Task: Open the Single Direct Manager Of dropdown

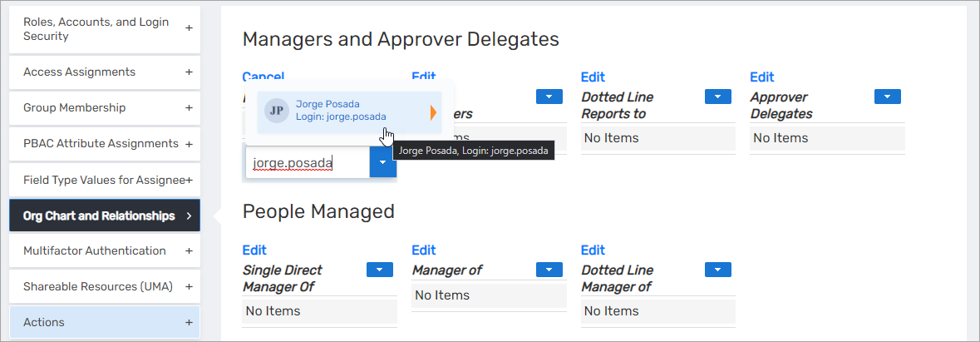Action: (x=379, y=269)
